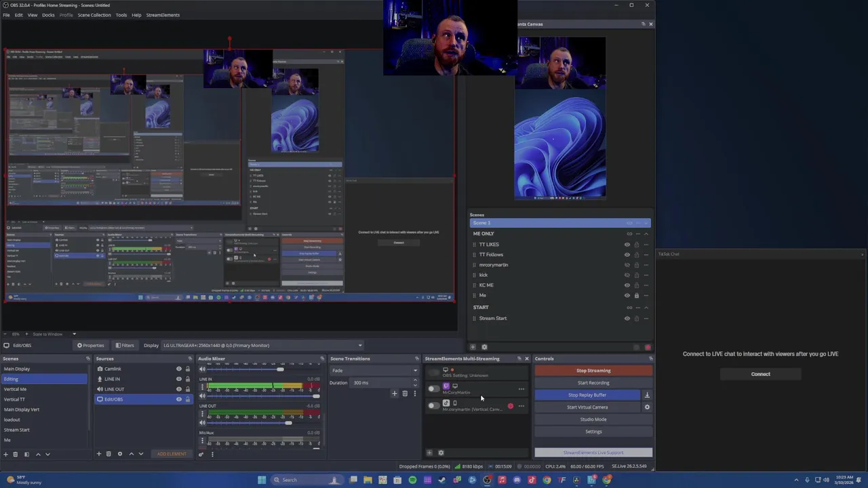Hide Edit/OBS source via eye icon
Screen dimensions: 868x488
(179, 399)
